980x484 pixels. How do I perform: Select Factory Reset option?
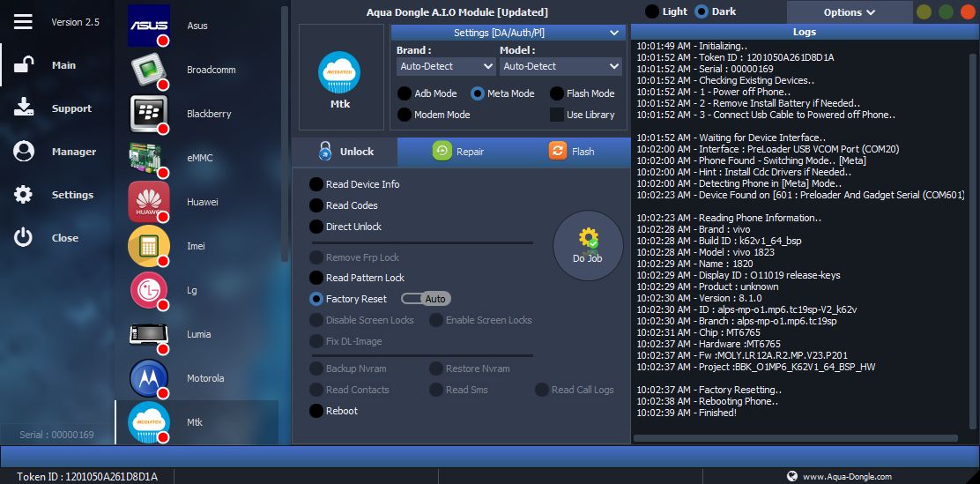click(x=316, y=299)
